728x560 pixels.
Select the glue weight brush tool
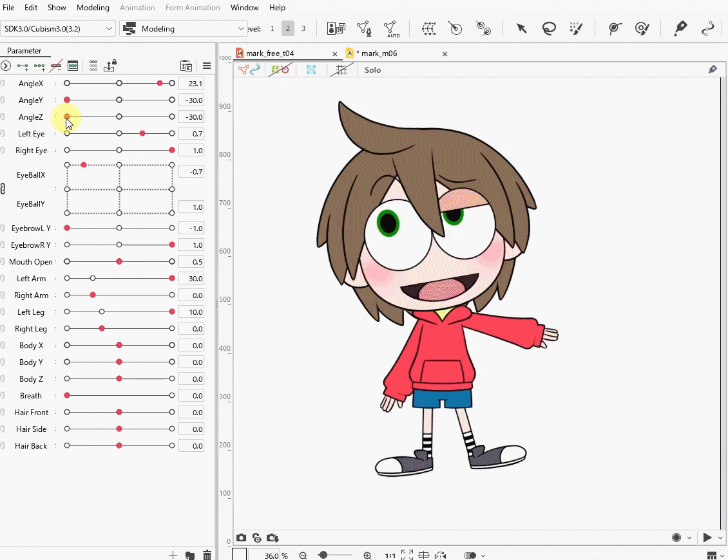[x=642, y=29]
